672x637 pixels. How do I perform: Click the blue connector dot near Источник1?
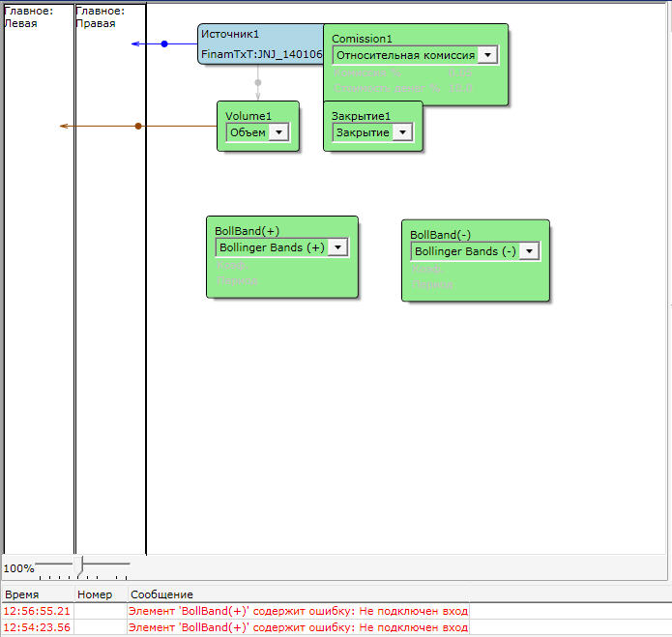tap(164, 43)
